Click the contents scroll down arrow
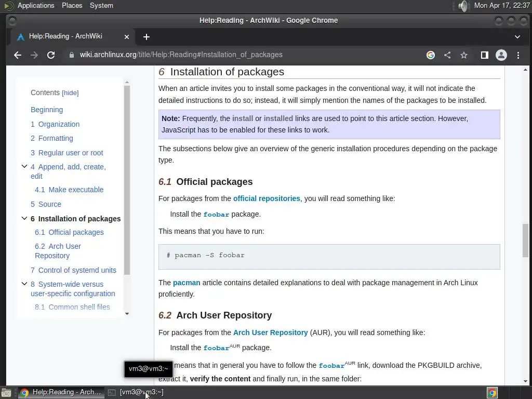532x399 pixels. point(127,314)
